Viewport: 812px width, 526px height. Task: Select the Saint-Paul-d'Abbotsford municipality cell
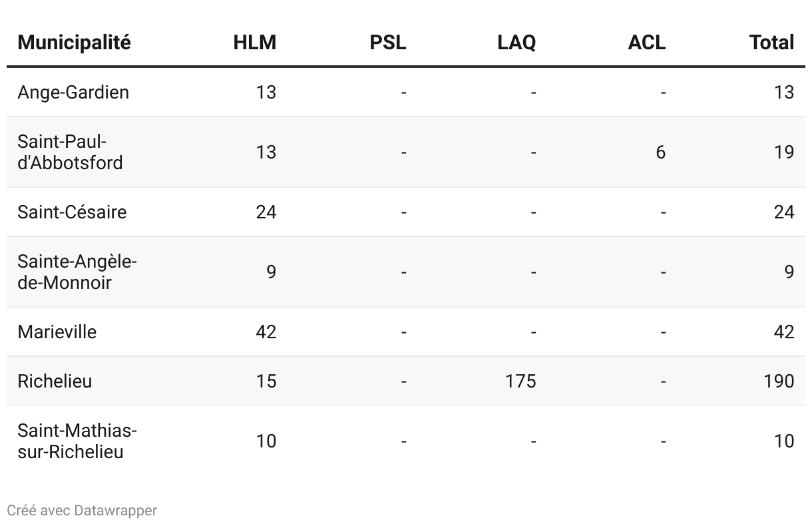coord(70,152)
